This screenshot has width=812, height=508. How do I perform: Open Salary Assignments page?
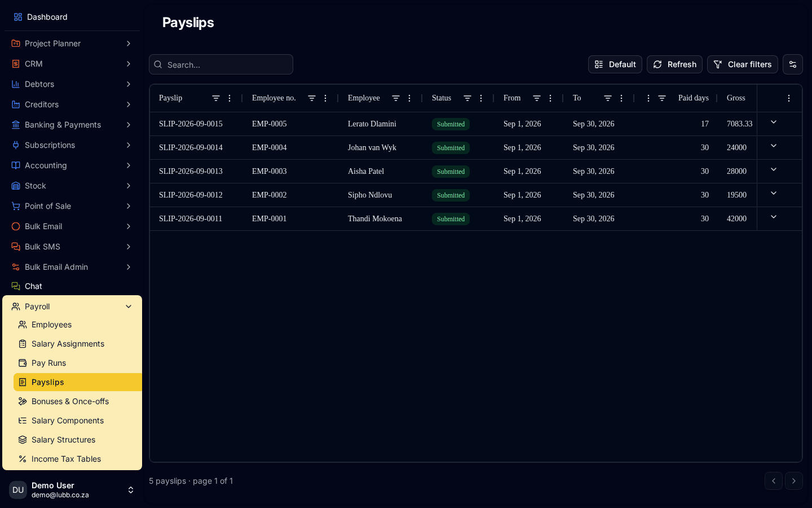pos(78,344)
